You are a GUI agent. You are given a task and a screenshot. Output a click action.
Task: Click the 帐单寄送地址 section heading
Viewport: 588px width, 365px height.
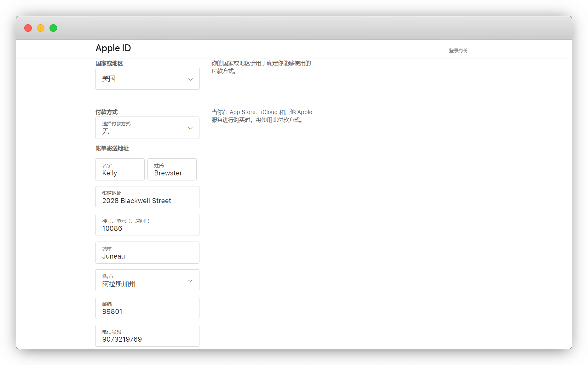[x=112, y=148]
